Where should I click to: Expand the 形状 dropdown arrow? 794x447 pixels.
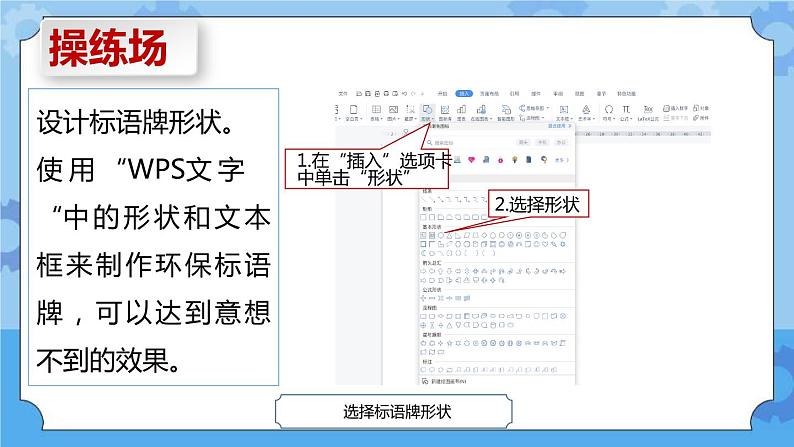(433, 118)
